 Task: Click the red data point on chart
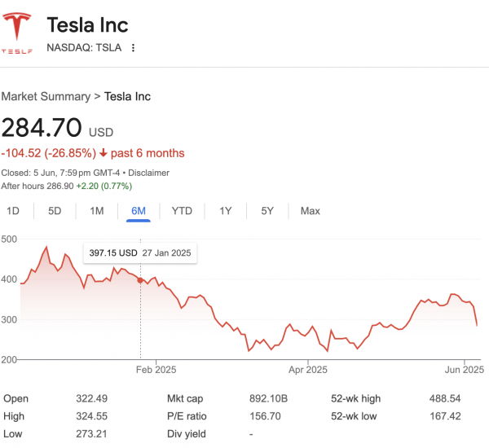(x=141, y=280)
